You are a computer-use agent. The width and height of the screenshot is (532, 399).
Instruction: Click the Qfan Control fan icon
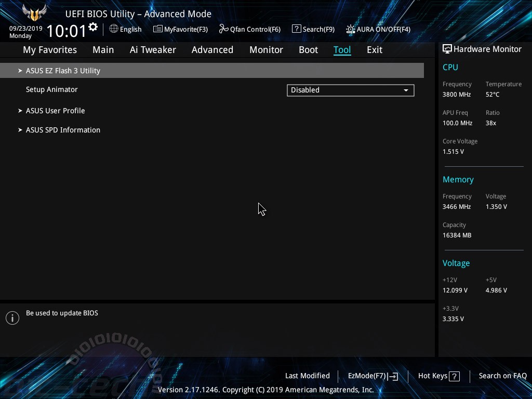[x=223, y=29]
